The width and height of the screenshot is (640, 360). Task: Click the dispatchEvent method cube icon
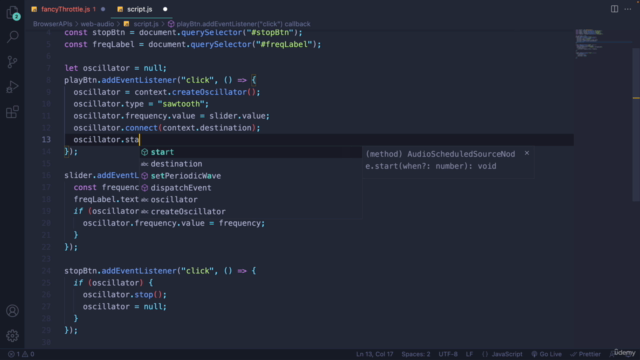(x=144, y=188)
